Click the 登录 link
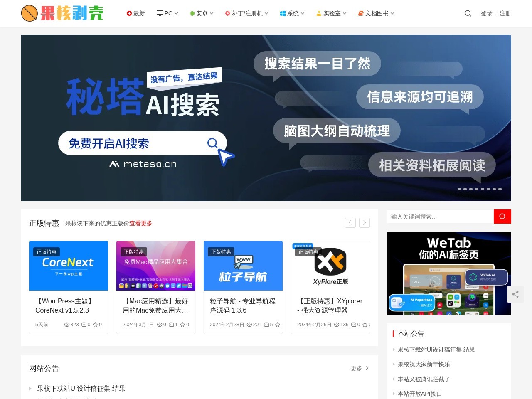 coord(486,13)
